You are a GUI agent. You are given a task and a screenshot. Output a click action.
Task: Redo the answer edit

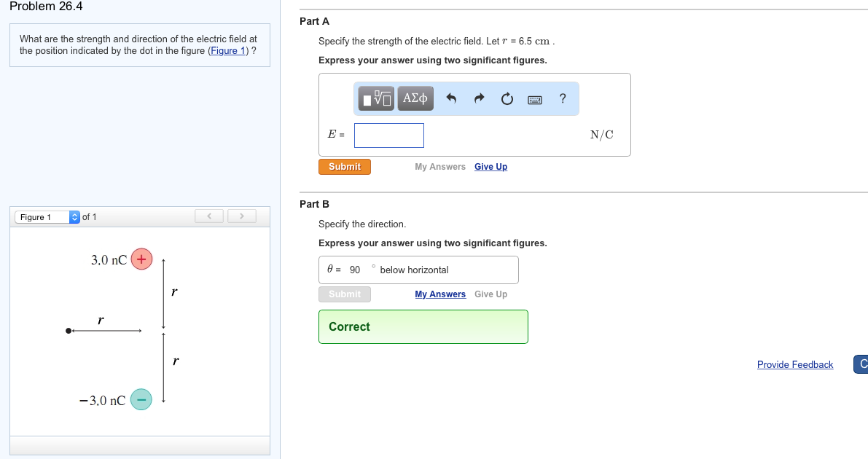click(x=480, y=98)
